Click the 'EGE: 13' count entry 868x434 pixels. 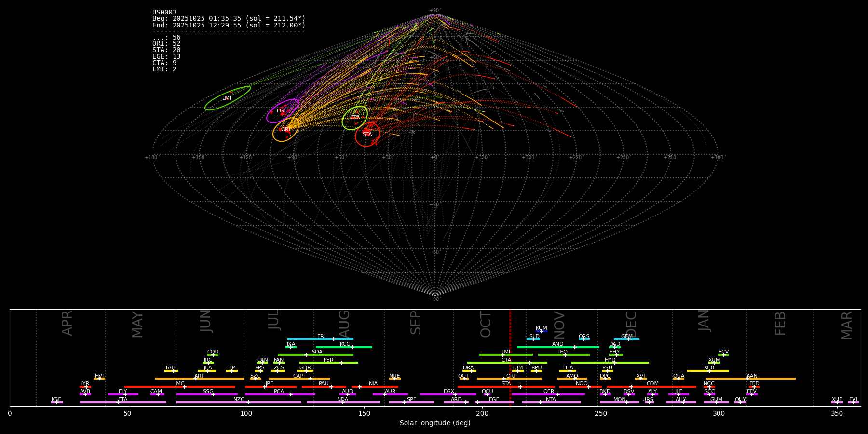166,57
